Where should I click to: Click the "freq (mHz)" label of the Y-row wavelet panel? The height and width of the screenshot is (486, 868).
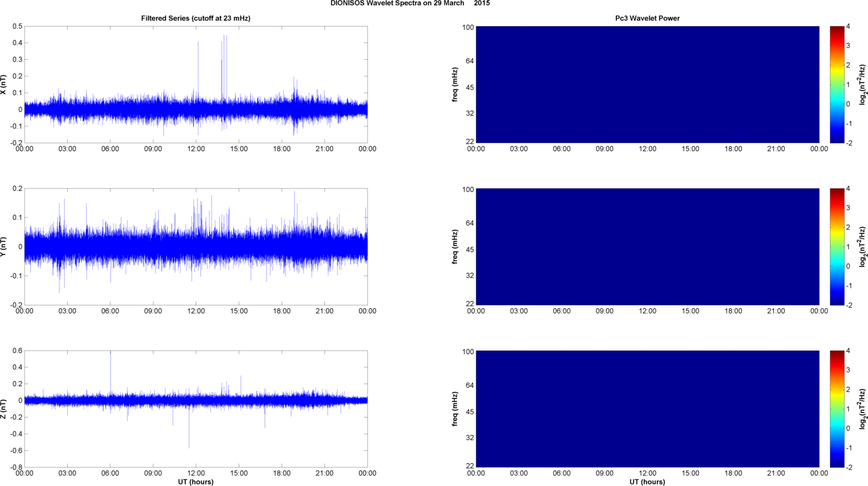[x=455, y=246]
